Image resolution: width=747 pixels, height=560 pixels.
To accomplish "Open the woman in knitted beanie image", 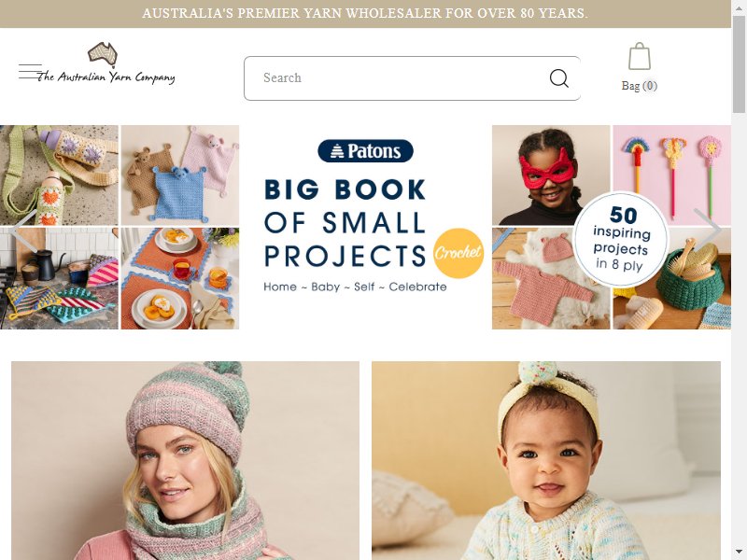I will click(185, 460).
